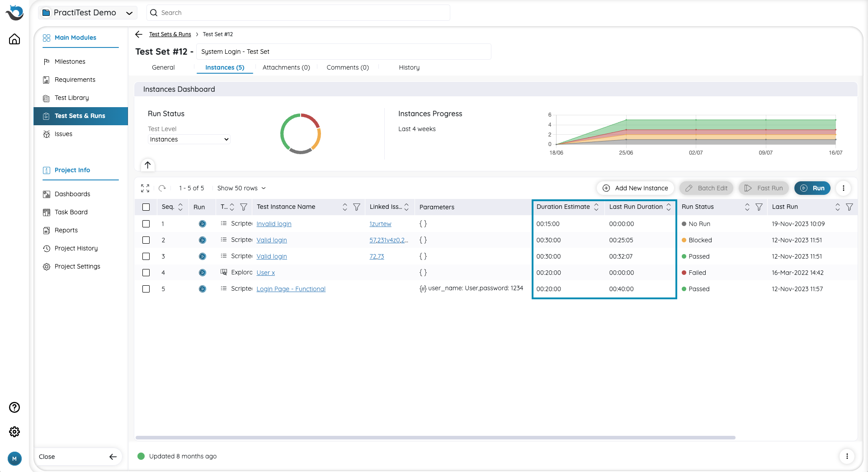
Task: Open the Test Level Instances dropdown
Action: [x=189, y=139]
